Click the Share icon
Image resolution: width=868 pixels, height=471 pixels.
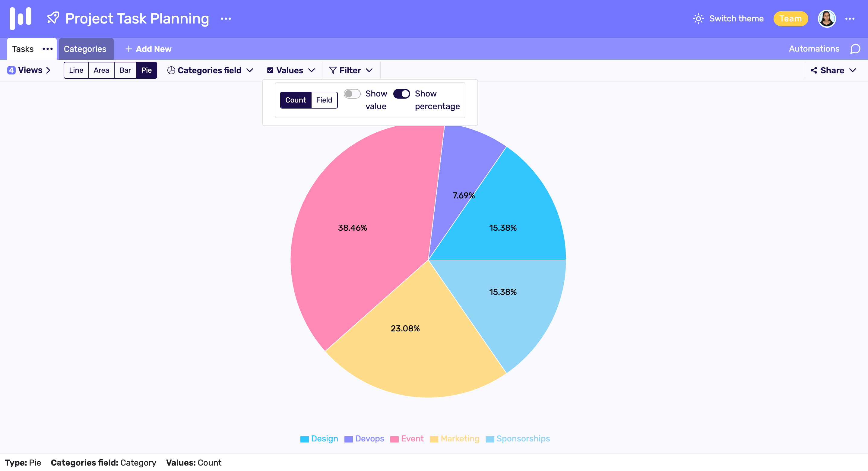click(x=813, y=70)
